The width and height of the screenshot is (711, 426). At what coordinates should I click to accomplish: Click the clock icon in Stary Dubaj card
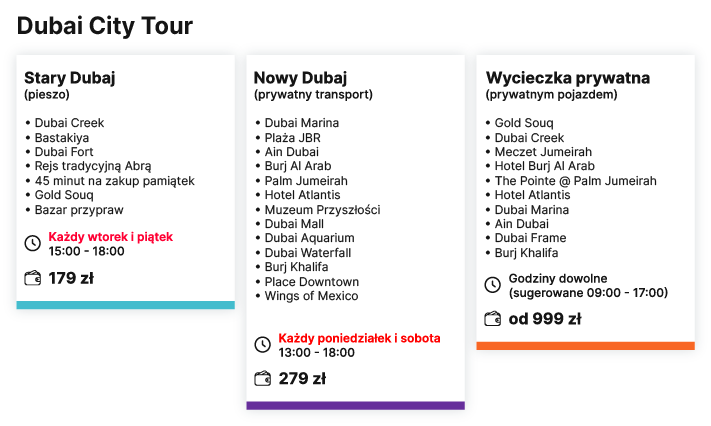[33, 244]
